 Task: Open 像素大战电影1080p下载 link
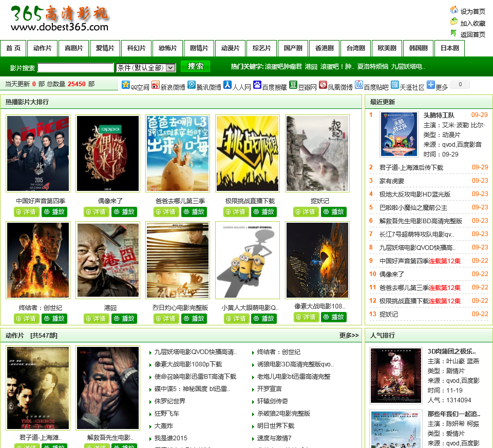pos(188,364)
